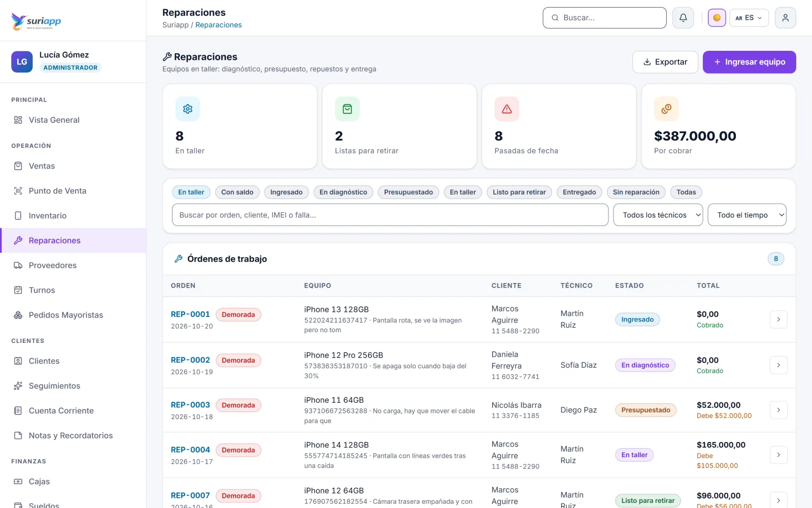The width and height of the screenshot is (812, 508).
Task: Click the Ventas bag icon
Action: (x=18, y=166)
